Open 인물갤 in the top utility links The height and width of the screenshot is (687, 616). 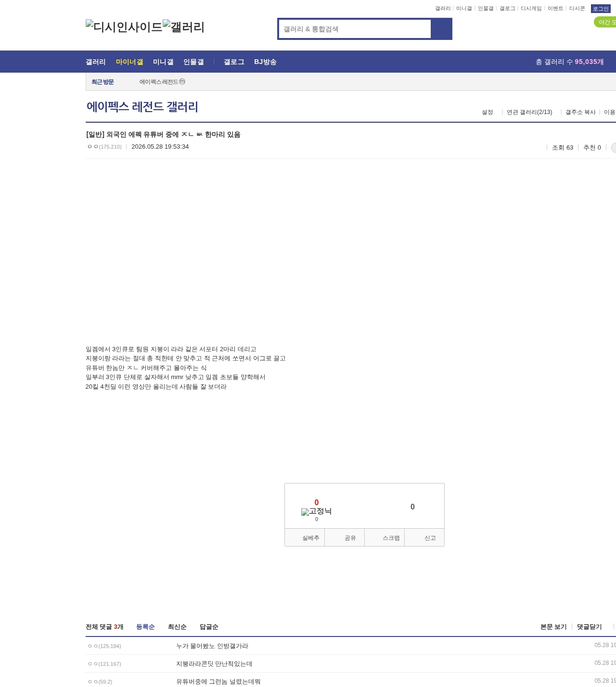(486, 9)
